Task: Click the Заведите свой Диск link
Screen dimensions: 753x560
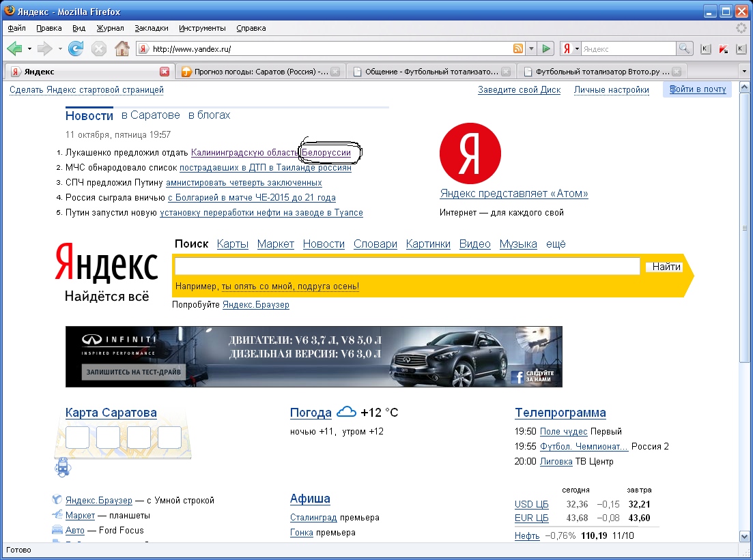Action: [519, 90]
